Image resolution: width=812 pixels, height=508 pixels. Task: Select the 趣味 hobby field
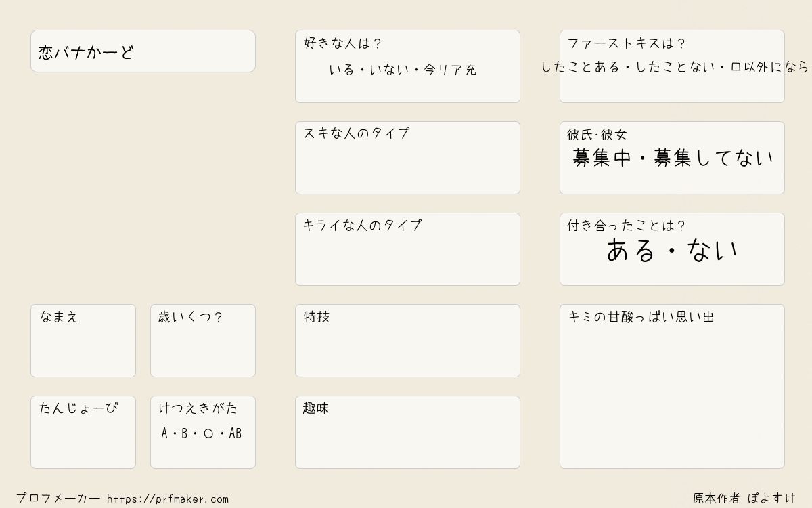[x=407, y=432]
